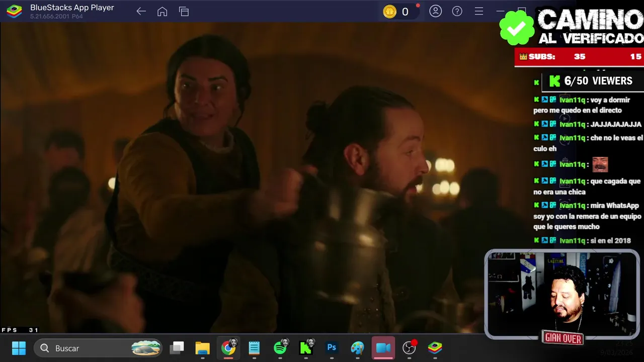Open the Paint palette taskbar icon

357,347
